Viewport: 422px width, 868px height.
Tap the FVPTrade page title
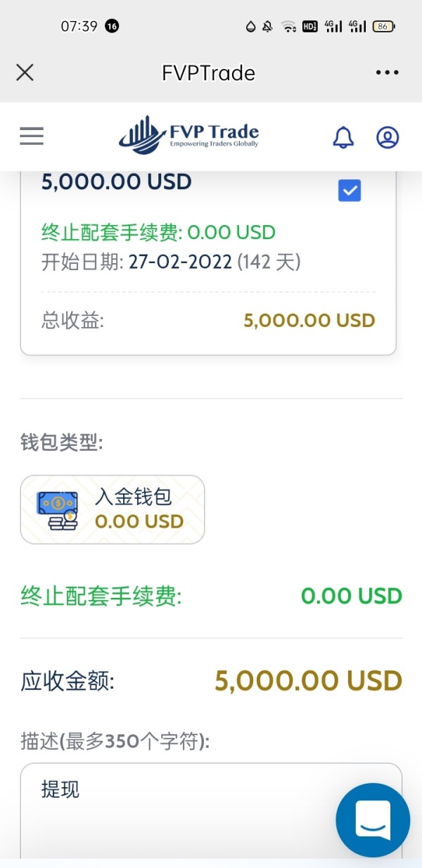[x=208, y=72]
